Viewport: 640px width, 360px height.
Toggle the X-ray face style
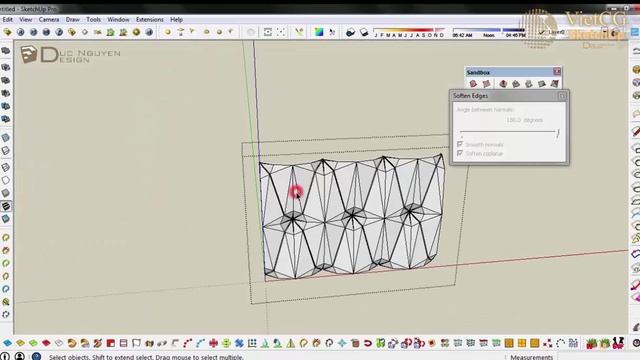[x=5, y=138]
